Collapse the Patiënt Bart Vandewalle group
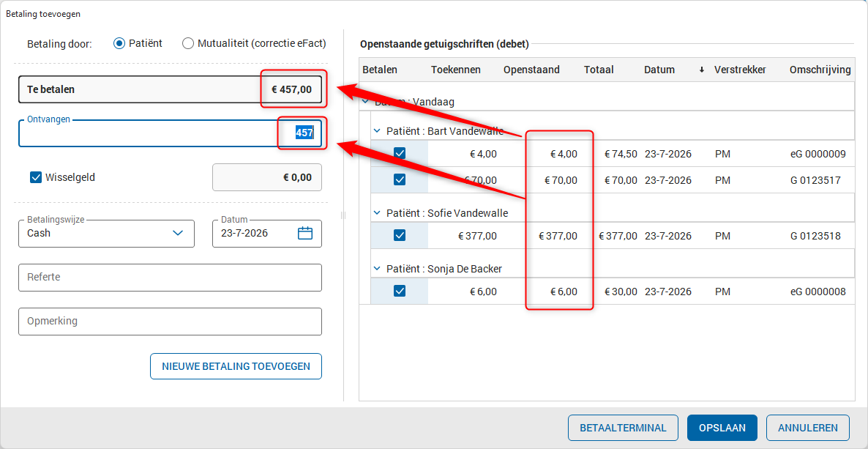The width and height of the screenshot is (868, 449). pos(377,131)
